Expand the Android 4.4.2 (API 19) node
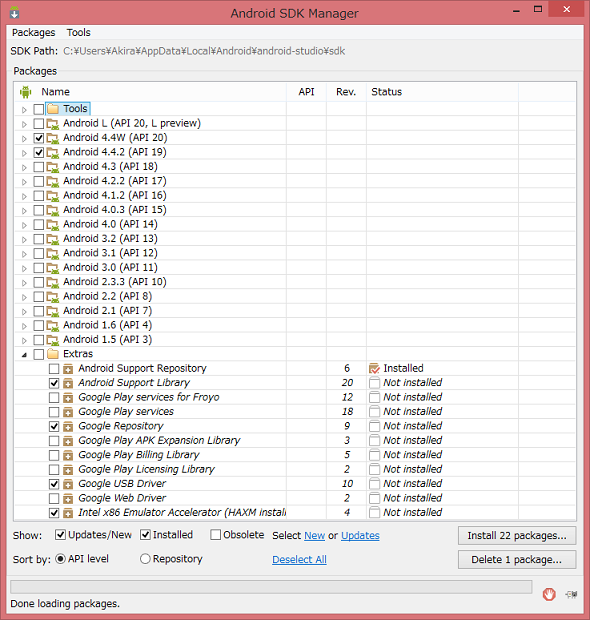The height and width of the screenshot is (620, 590). tap(24, 153)
